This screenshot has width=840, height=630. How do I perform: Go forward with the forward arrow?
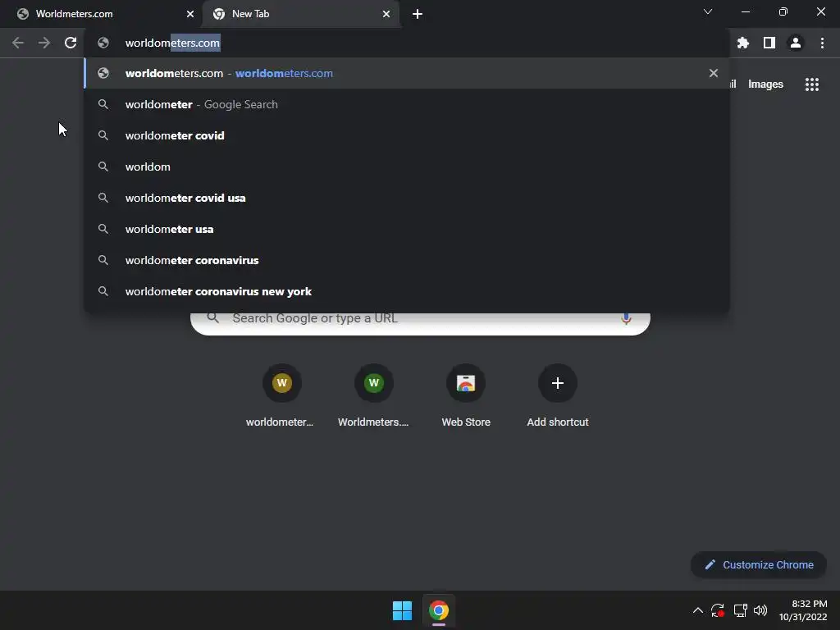[44, 43]
